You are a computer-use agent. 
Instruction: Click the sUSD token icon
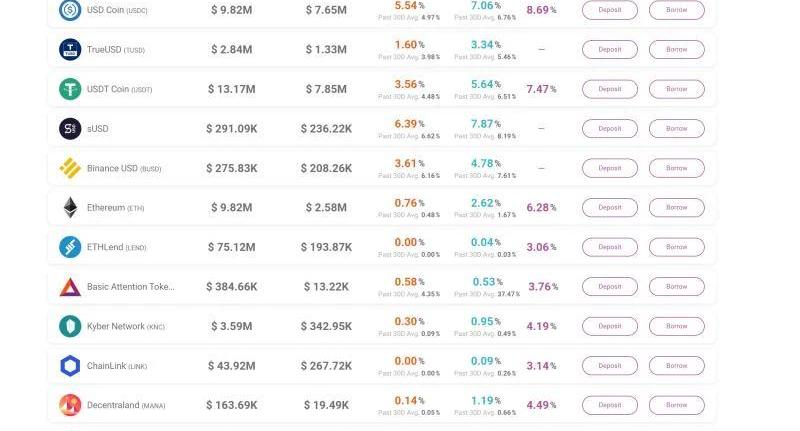click(70, 128)
